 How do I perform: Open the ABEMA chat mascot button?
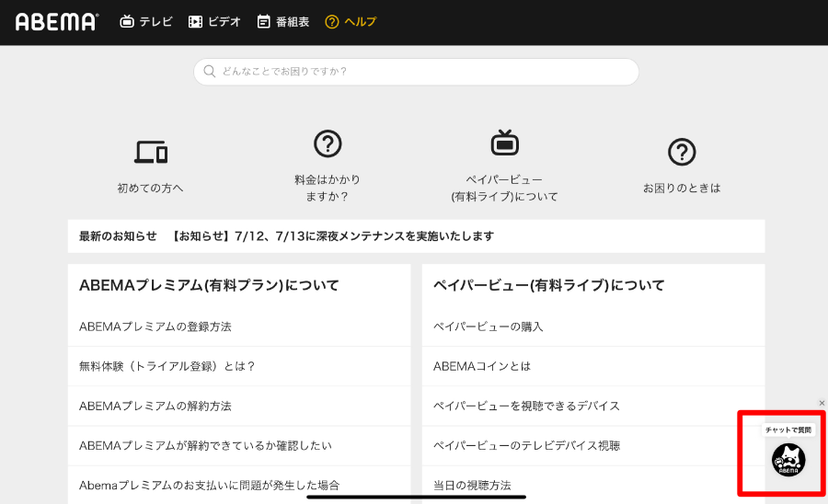coord(788,460)
